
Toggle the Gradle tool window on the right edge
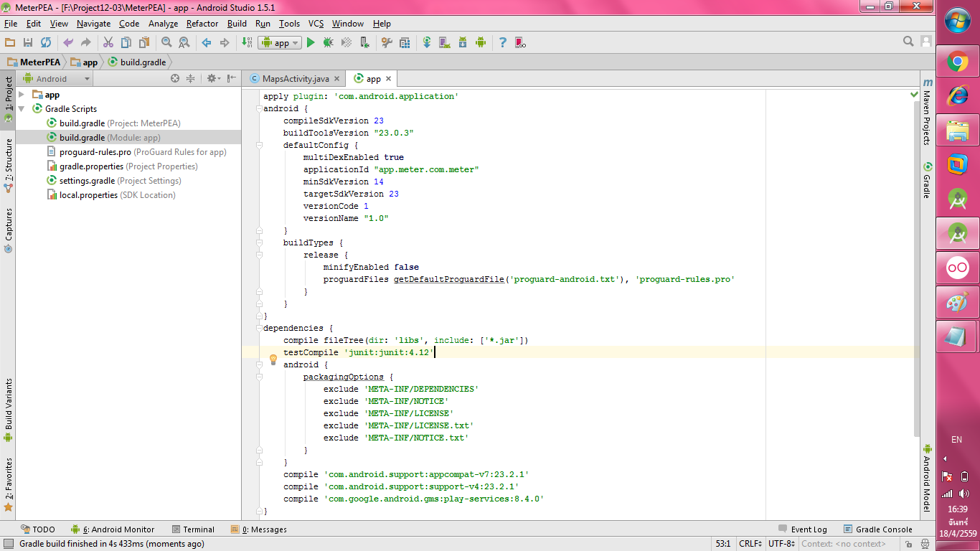pyautogui.click(x=927, y=181)
